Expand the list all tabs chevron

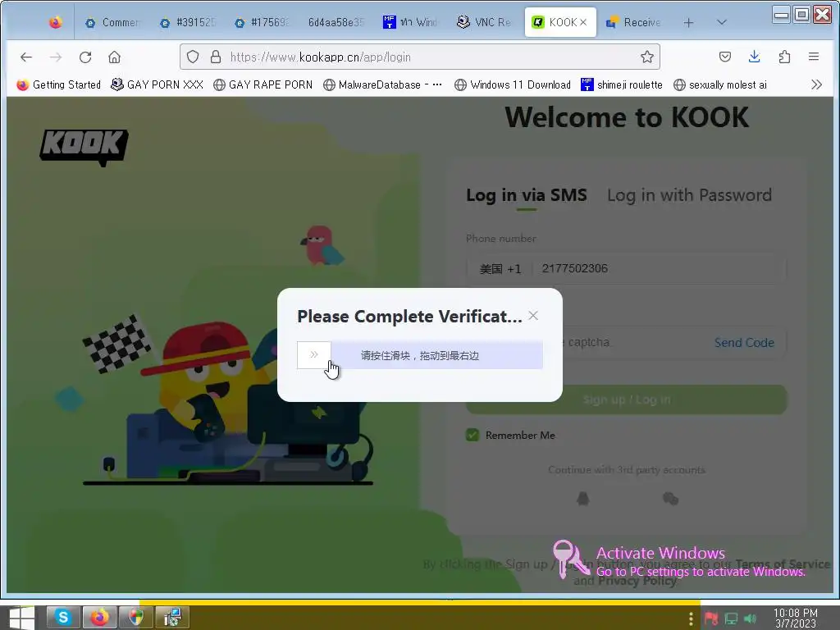pyautogui.click(x=722, y=22)
